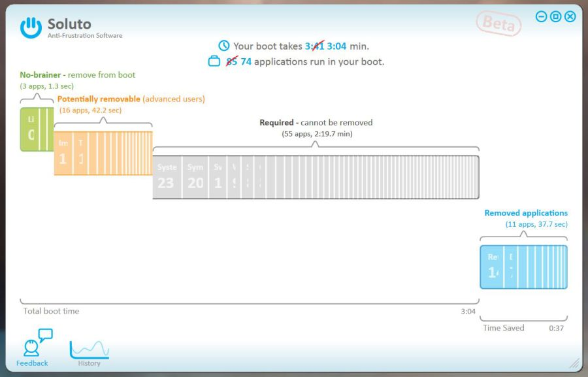Minimize the Soluto window

541,16
